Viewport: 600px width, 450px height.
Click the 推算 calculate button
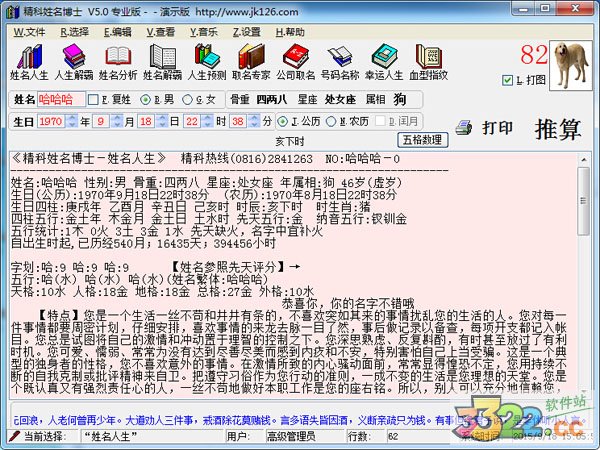pyautogui.click(x=558, y=129)
